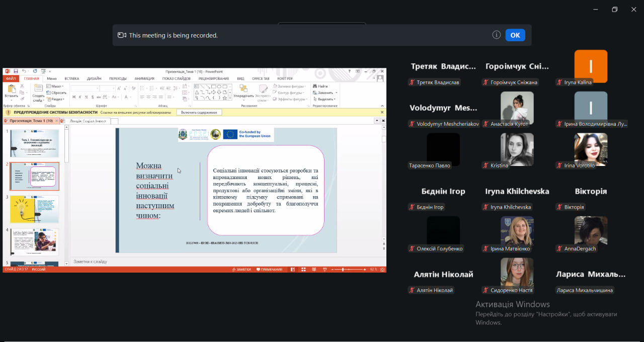Select slide 3 thumbnail with the light bulb
The height and width of the screenshot is (342, 644).
(34, 209)
